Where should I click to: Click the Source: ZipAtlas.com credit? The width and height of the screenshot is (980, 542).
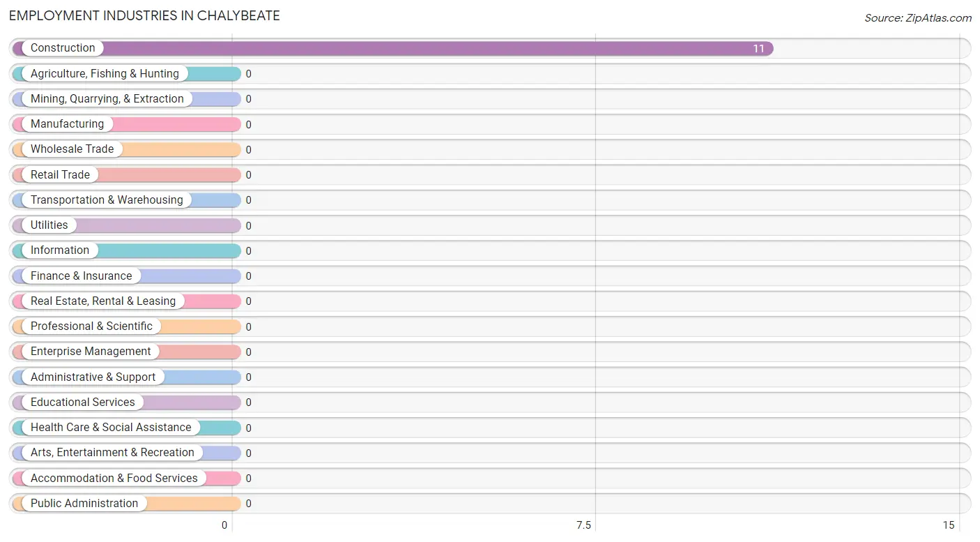tap(918, 18)
